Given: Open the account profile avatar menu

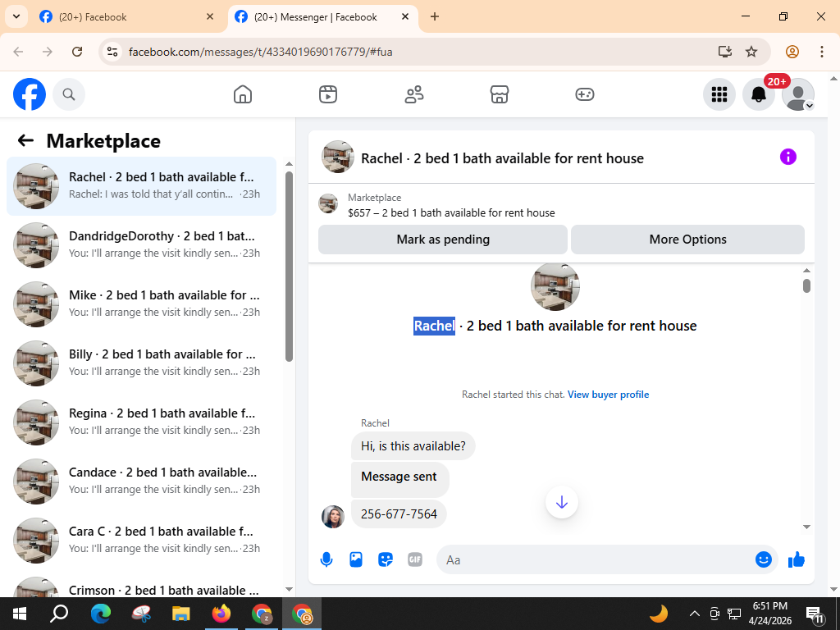Looking at the screenshot, I should (798, 94).
